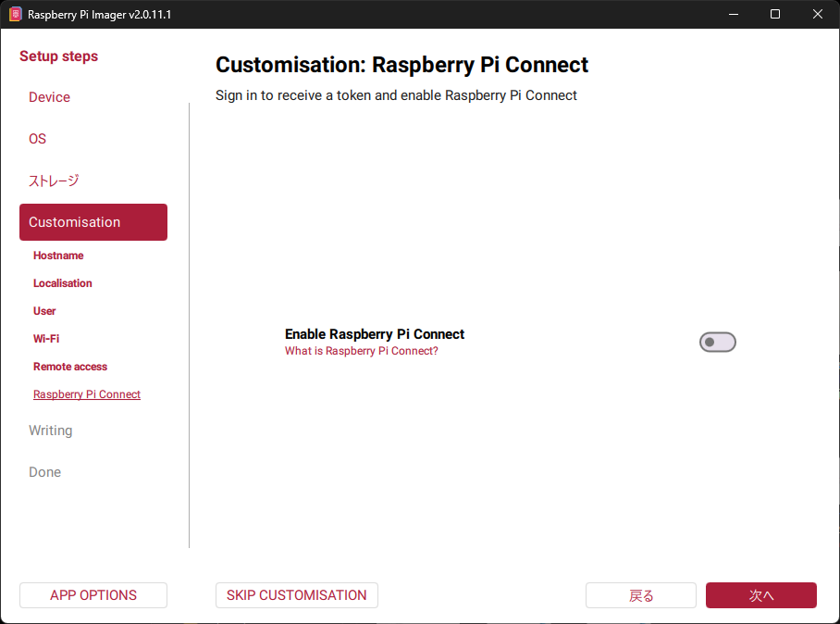Image resolution: width=840 pixels, height=624 pixels.
Task: Go to the Device setup step
Action: 49,97
